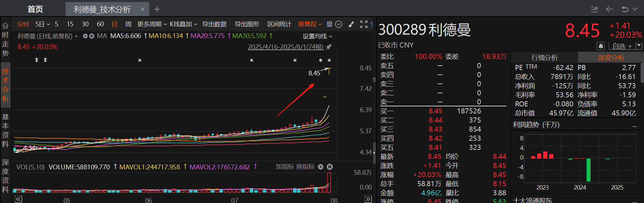Switch to the 首页 tab
644x203 pixels.
coord(35,9)
